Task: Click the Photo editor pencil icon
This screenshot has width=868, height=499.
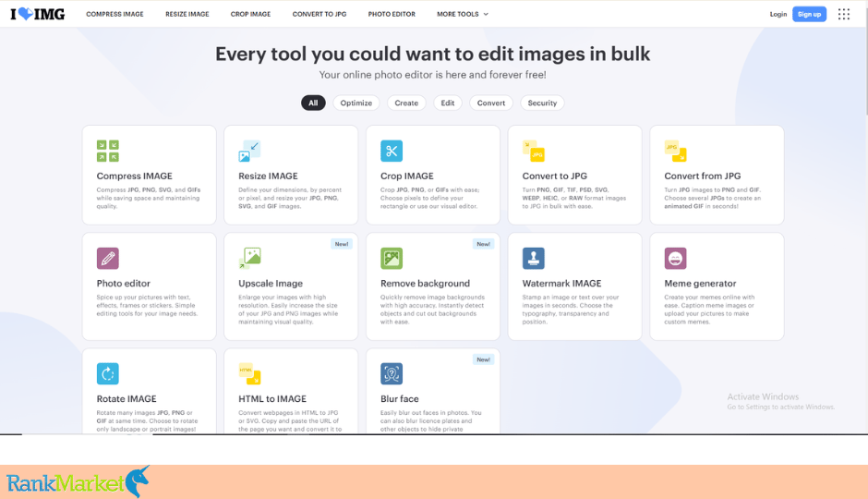Action: (x=107, y=258)
